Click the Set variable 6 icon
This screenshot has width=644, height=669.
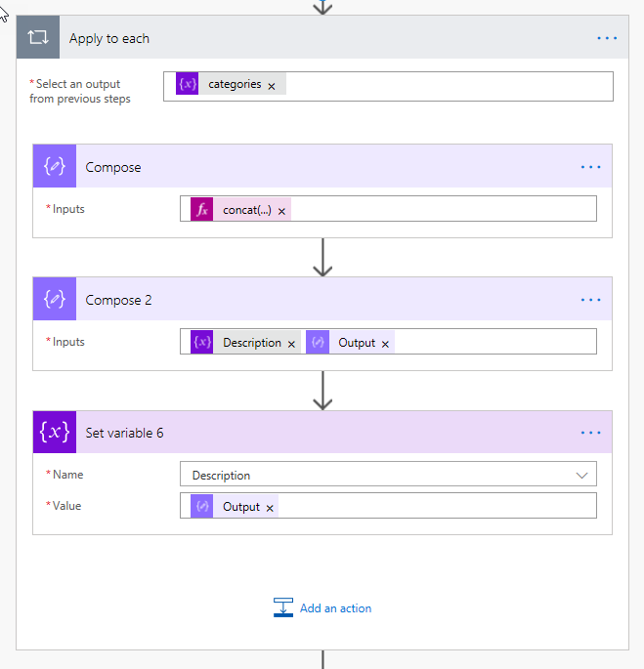pyautogui.click(x=55, y=433)
